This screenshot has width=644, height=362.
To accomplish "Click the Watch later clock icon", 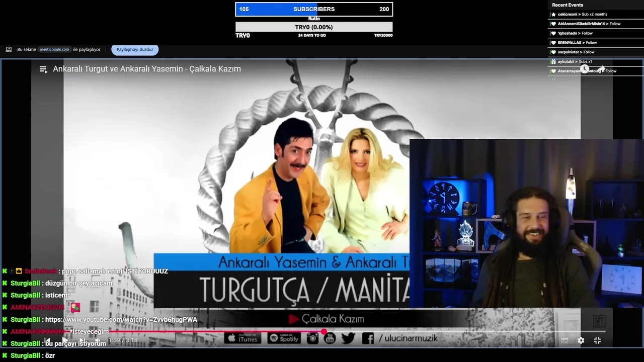I will 585,68.
